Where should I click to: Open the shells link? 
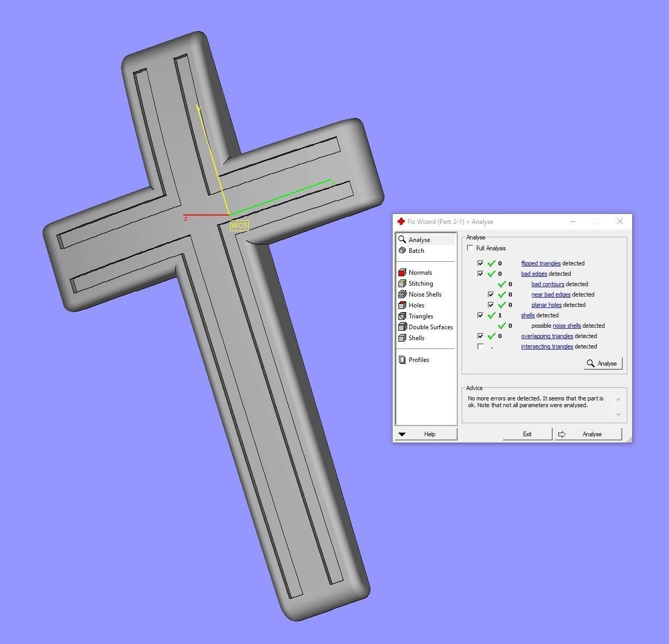(x=528, y=315)
